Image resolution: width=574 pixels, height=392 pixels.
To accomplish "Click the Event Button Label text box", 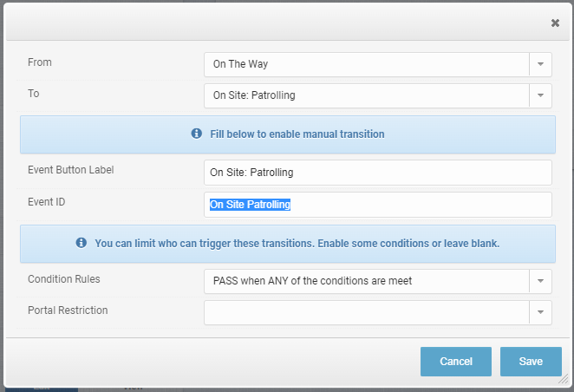I will 377,173.
